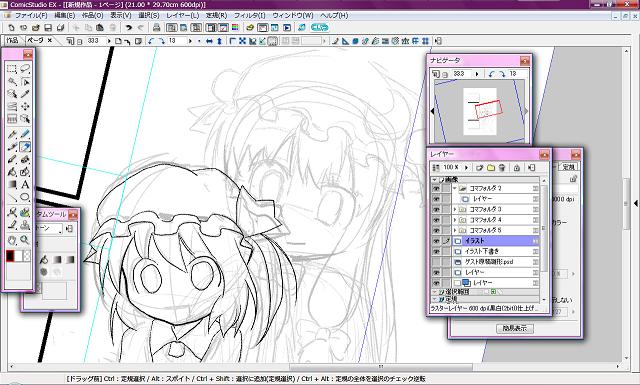
Task: Select the rectangular marquee tool
Action: click(12, 69)
